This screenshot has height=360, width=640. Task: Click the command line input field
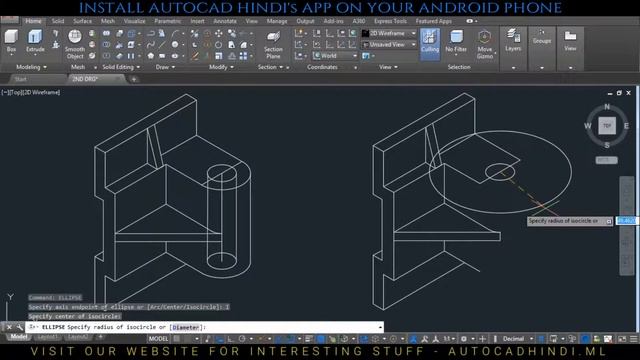pyautogui.click(x=204, y=327)
